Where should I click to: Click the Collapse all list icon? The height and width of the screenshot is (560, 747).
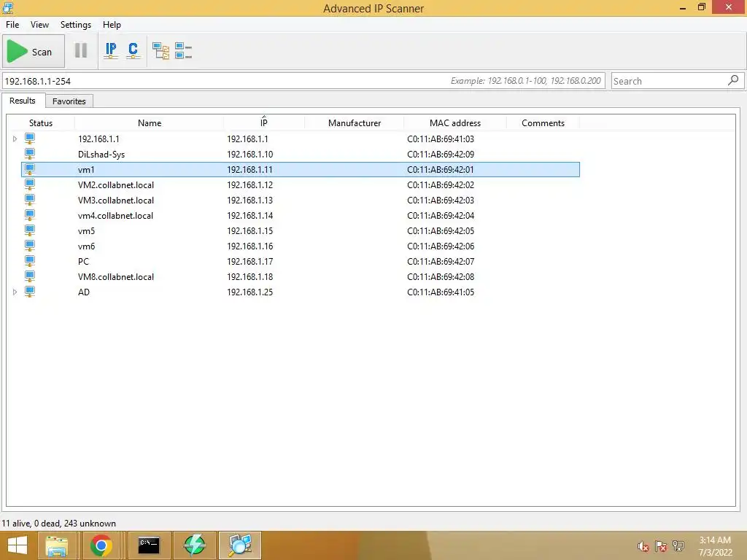coord(183,50)
